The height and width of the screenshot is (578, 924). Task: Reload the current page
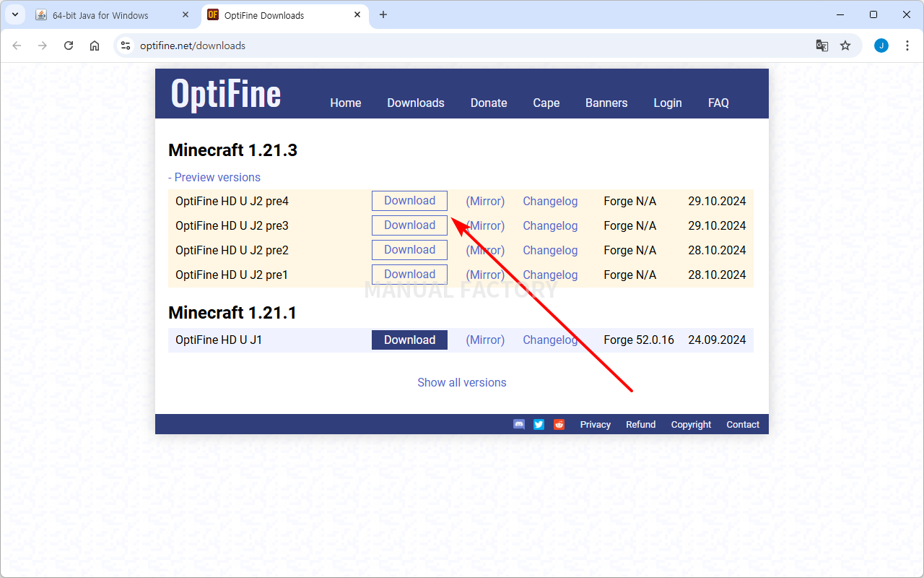pyautogui.click(x=69, y=46)
